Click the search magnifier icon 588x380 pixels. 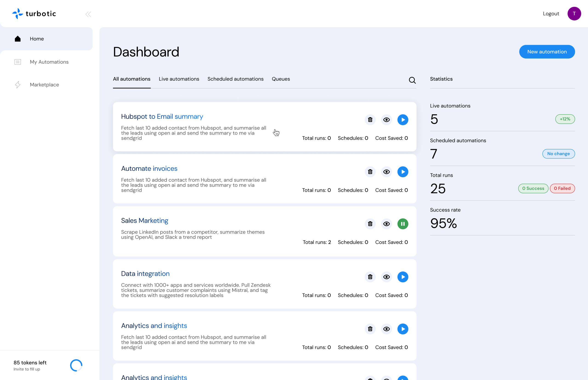[x=412, y=80]
